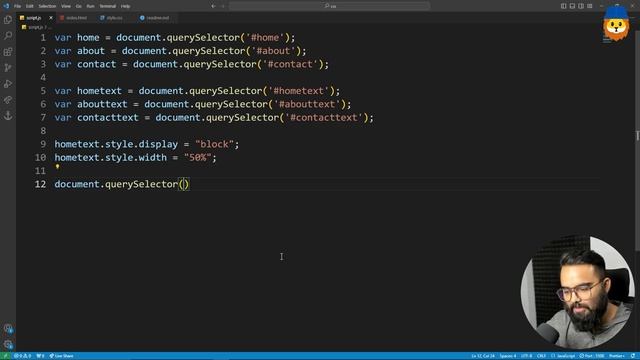The width and height of the screenshot is (640, 360).
Task: Click line number 9 in gutter
Action: click(x=43, y=144)
